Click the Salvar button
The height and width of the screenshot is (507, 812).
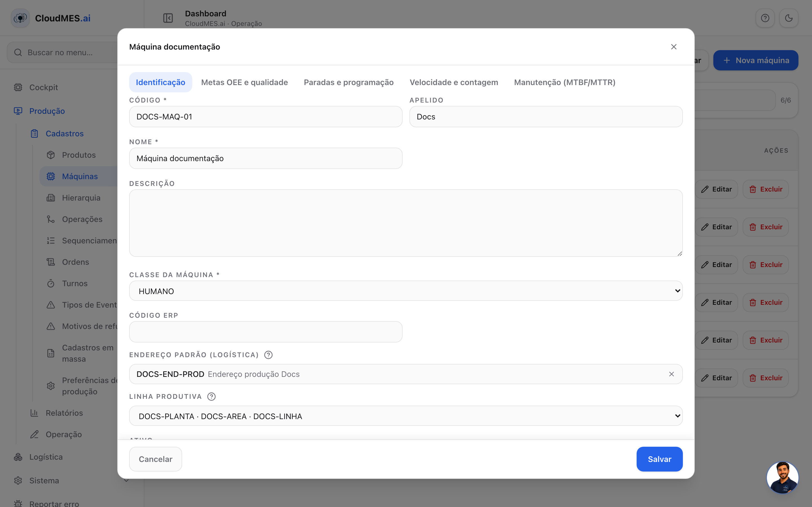click(x=659, y=459)
